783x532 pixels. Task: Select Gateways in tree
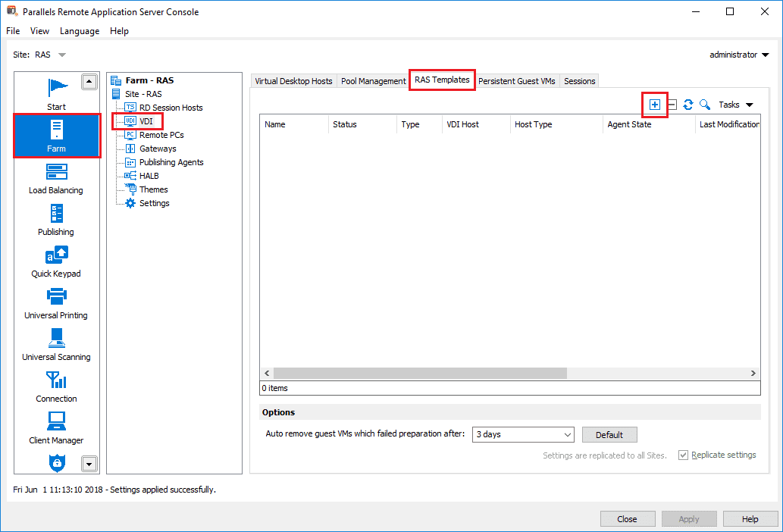click(x=150, y=149)
